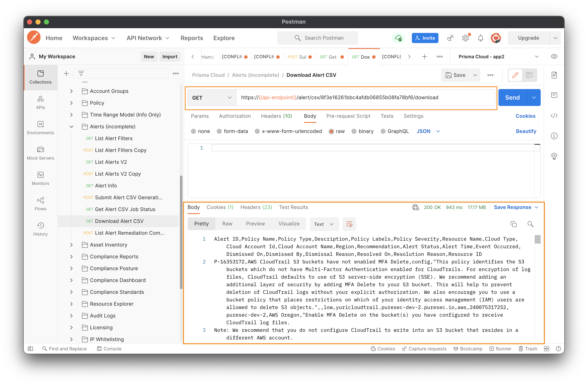Click the Search Postman box
Screen dimensions: 588x385
pyautogui.click(x=317, y=38)
